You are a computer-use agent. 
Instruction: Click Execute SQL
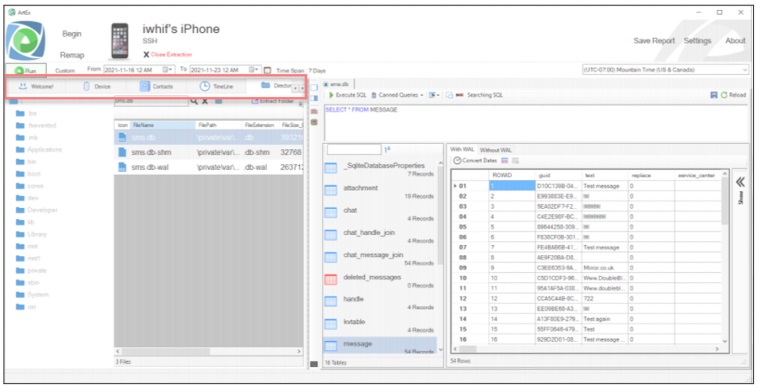[x=348, y=95]
